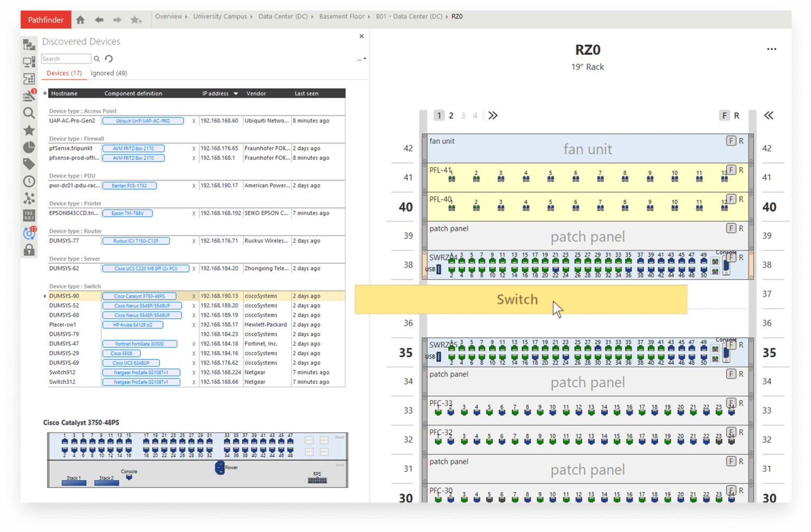The height and width of the screenshot is (532, 811).
Task: Toggle rack to rear view (R) in header
Action: click(x=737, y=116)
